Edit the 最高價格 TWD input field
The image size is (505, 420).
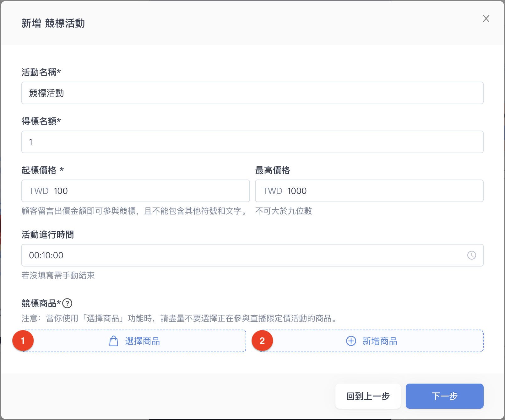click(x=369, y=191)
